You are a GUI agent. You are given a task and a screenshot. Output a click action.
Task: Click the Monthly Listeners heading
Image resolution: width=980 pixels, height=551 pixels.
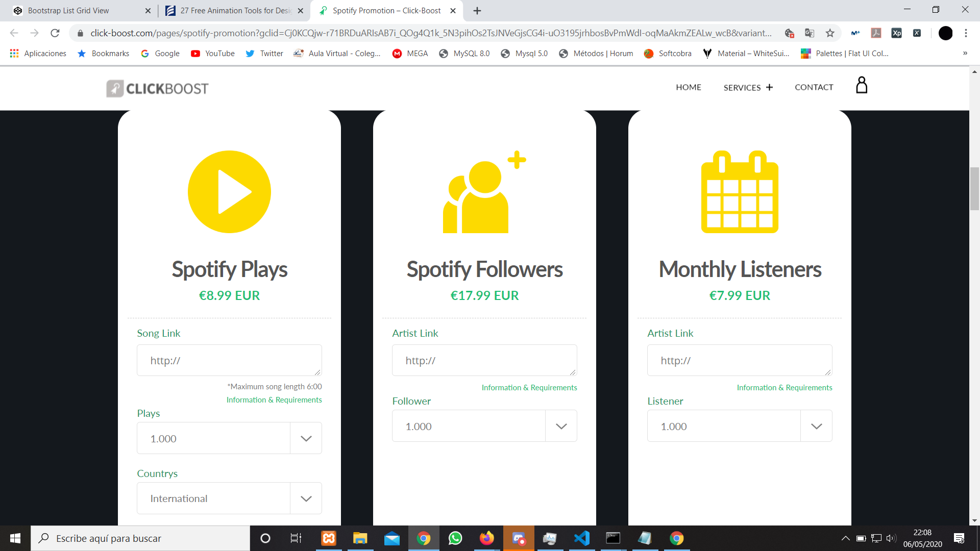point(740,269)
